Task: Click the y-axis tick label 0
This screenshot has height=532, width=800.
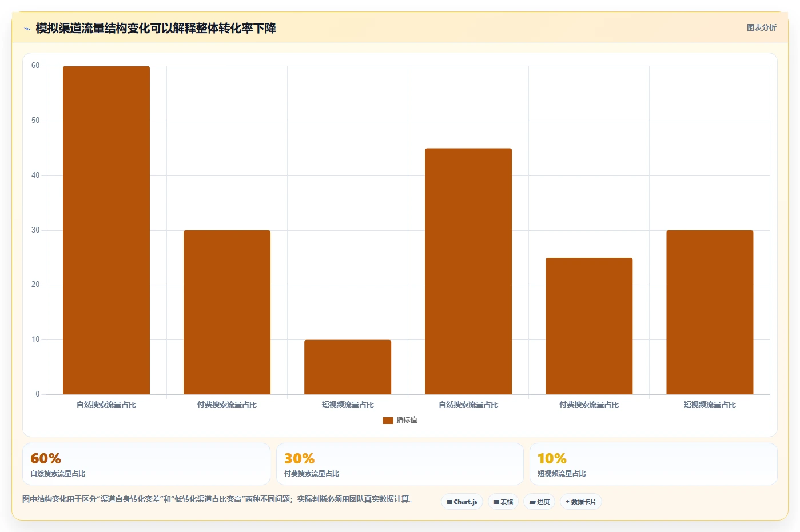Action: (x=38, y=394)
